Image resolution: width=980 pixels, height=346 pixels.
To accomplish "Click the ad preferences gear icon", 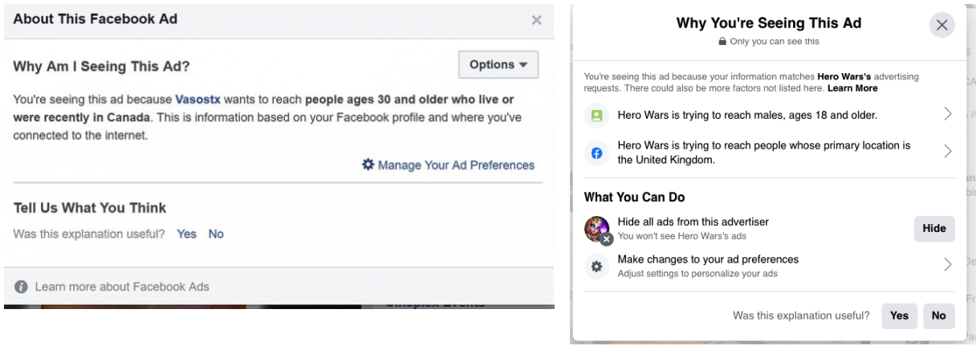I will pyautogui.click(x=596, y=266).
